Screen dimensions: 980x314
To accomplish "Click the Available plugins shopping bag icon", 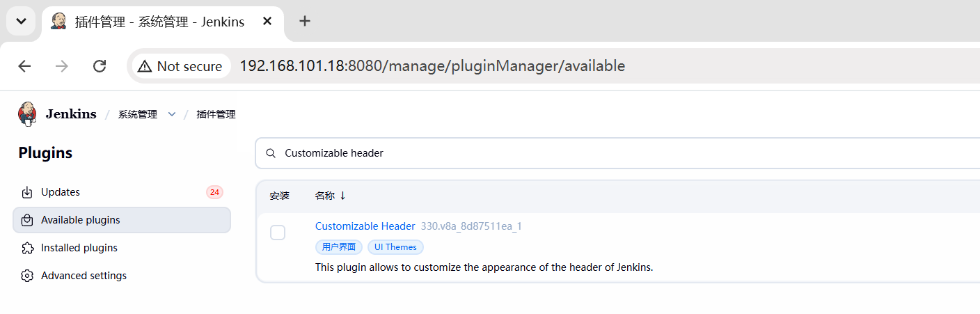I will pos(27,220).
